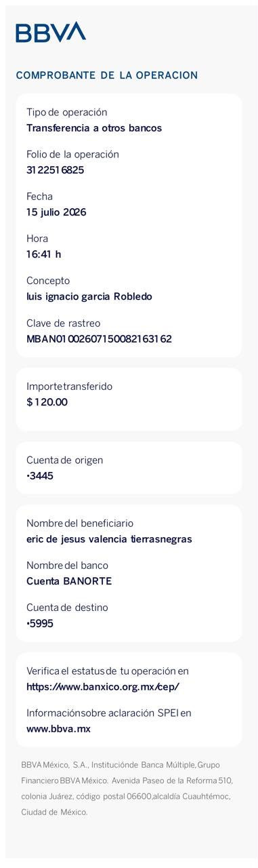The width and height of the screenshot is (258, 868).
Task: Select the Comprobante de la Operacion heading
Action: click(107, 75)
